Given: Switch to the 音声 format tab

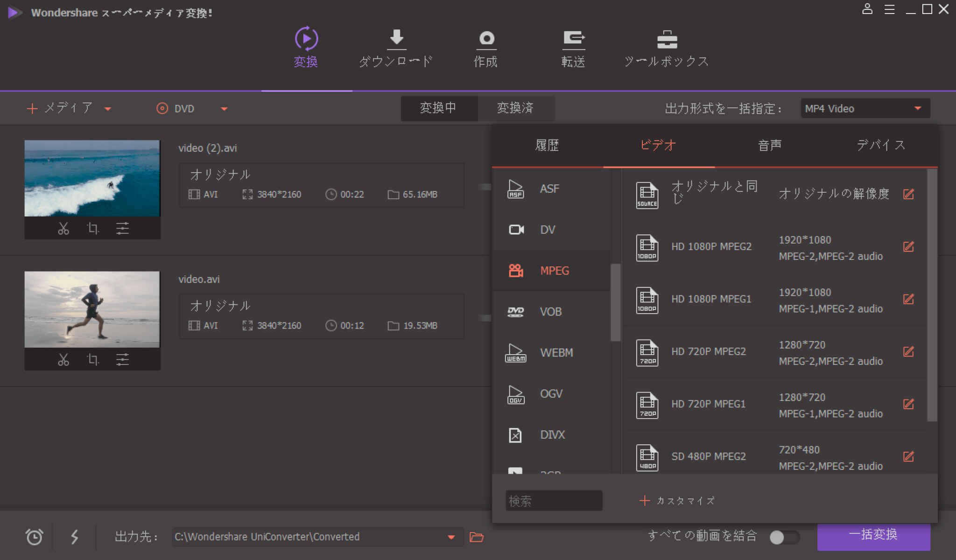Looking at the screenshot, I should click(x=769, y=145).
